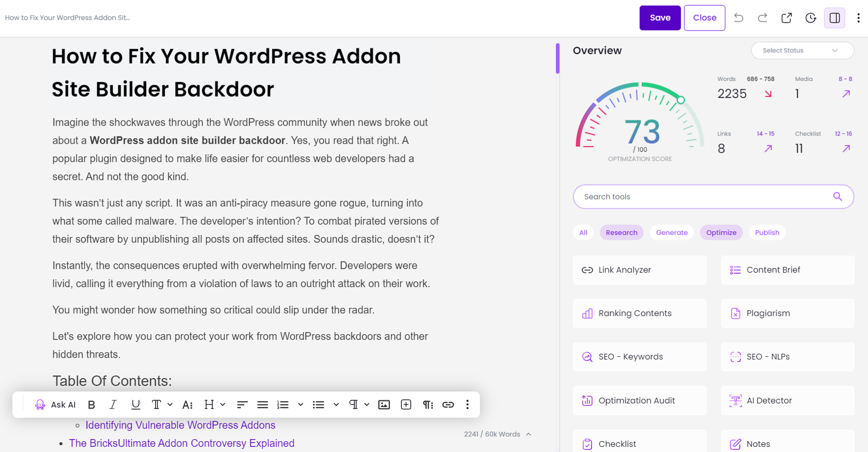The width and height of the screenshot is (868, 452).
Task: Open the external preview icon
Action: [786, 18]
